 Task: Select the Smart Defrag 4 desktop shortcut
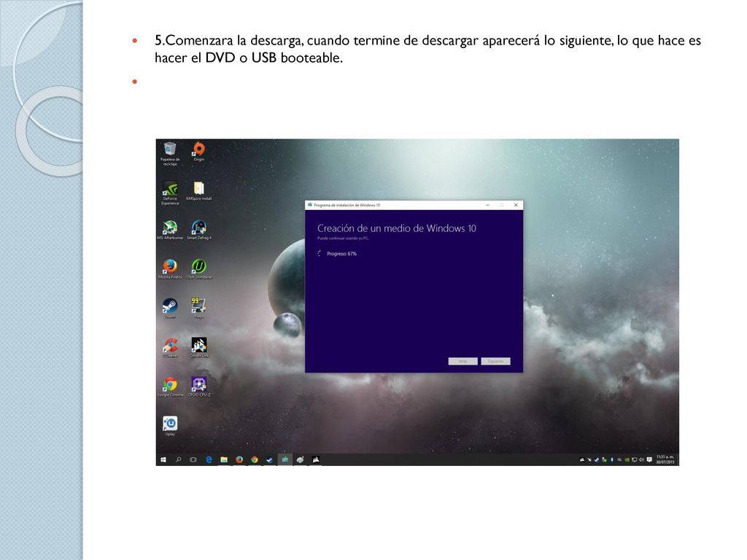198,230
